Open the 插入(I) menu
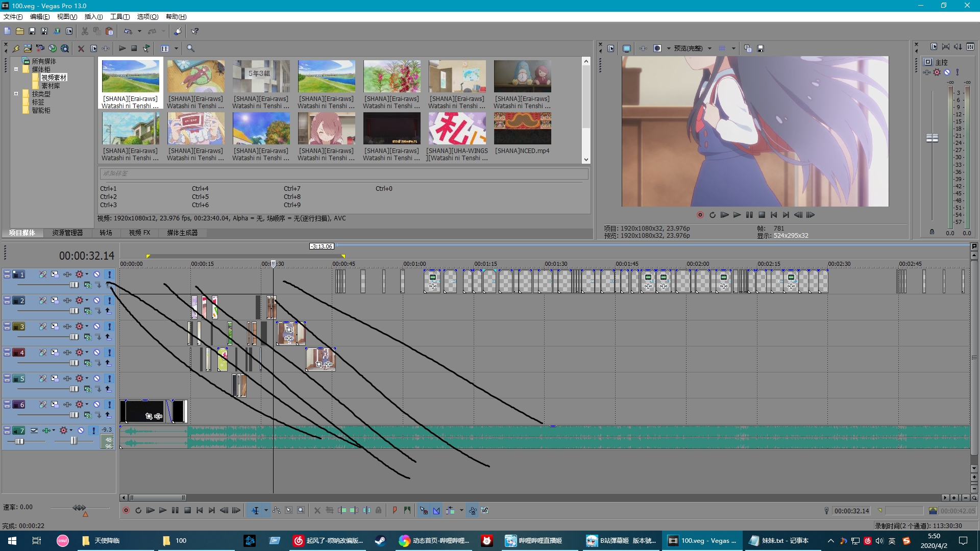This screenshot has height=551, width=980. pyautogui.click(x=94, y=17)
